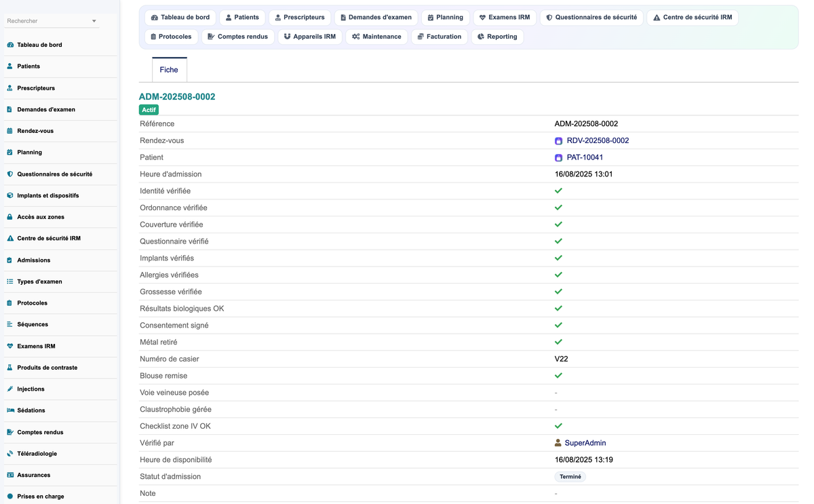The width and height of the screenshot is (814, 504).
Task: Open patient link PAT-10041
Action: [x=585, y=157]
